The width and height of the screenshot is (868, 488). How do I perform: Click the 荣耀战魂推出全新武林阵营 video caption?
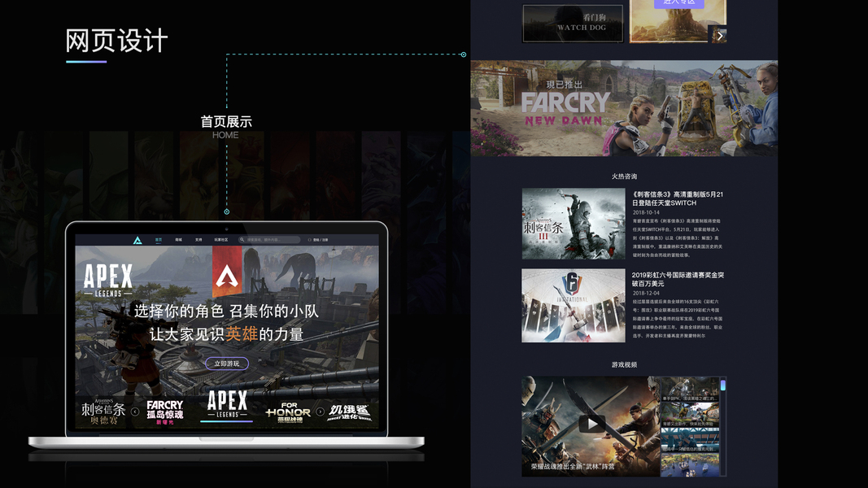click(573, 466)
